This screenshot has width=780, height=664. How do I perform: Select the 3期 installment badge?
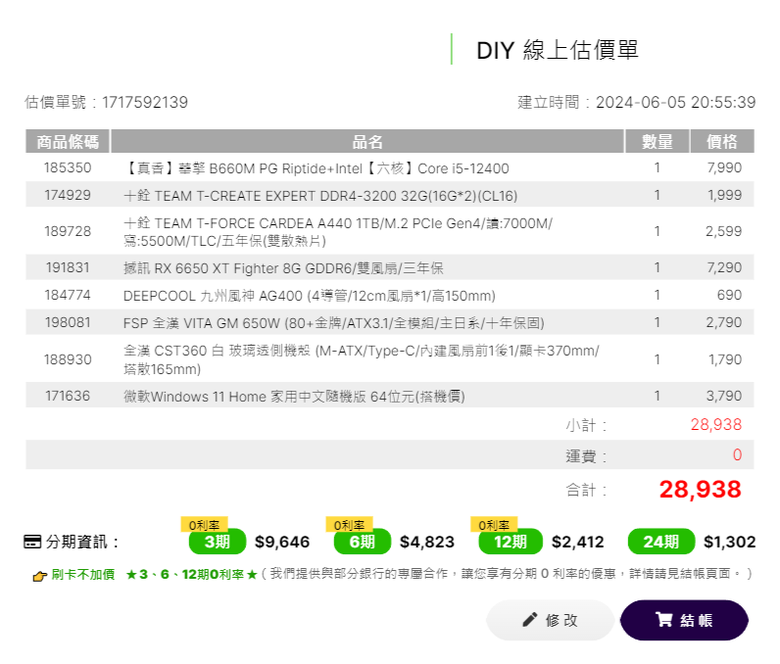click(x=217, y=541)
